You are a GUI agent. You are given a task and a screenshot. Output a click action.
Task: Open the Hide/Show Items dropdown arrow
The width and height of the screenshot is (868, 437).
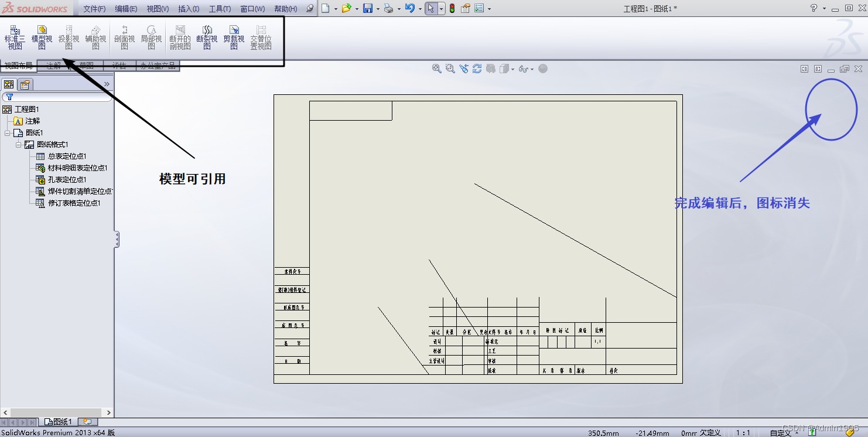[x=532, y=69]
